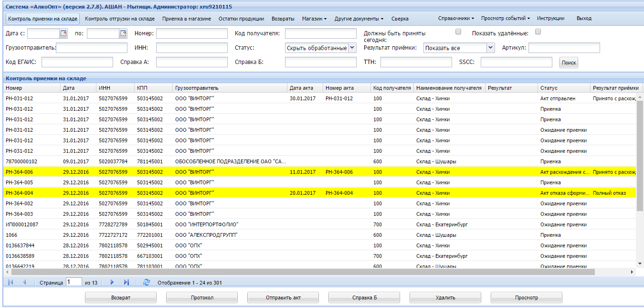
Task: Expand the 'Статус' dropdown list
Action: pos(352,48)
